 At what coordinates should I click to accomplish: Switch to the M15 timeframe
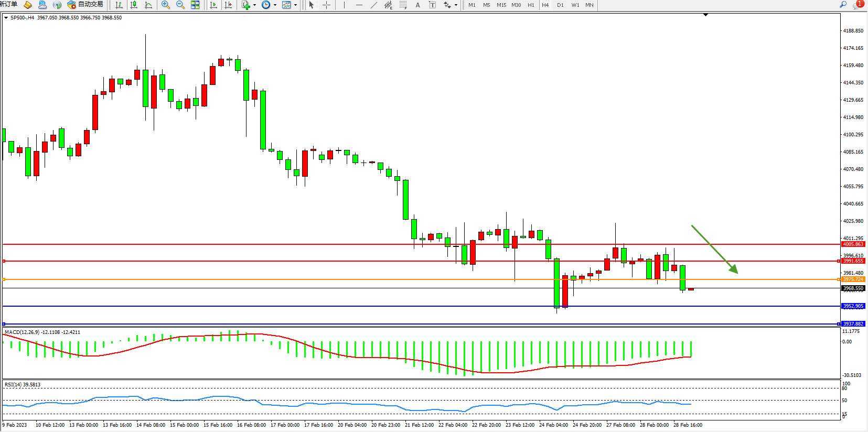click(x=501, y=5)
